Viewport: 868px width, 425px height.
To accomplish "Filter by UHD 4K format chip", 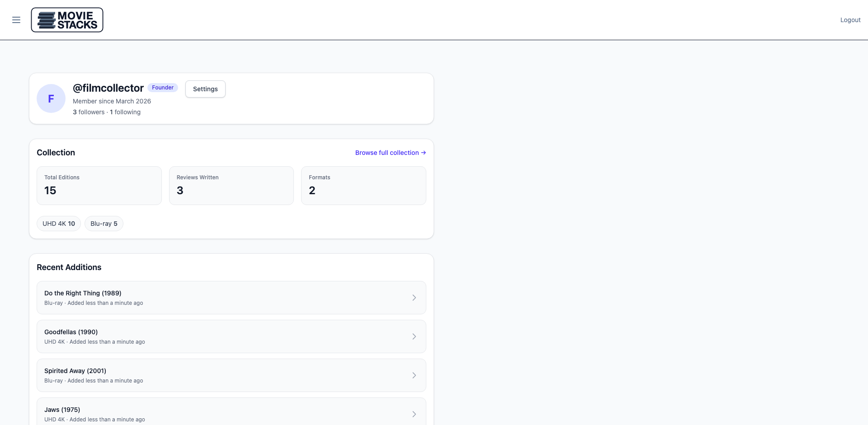I will (x=59, y=224).
